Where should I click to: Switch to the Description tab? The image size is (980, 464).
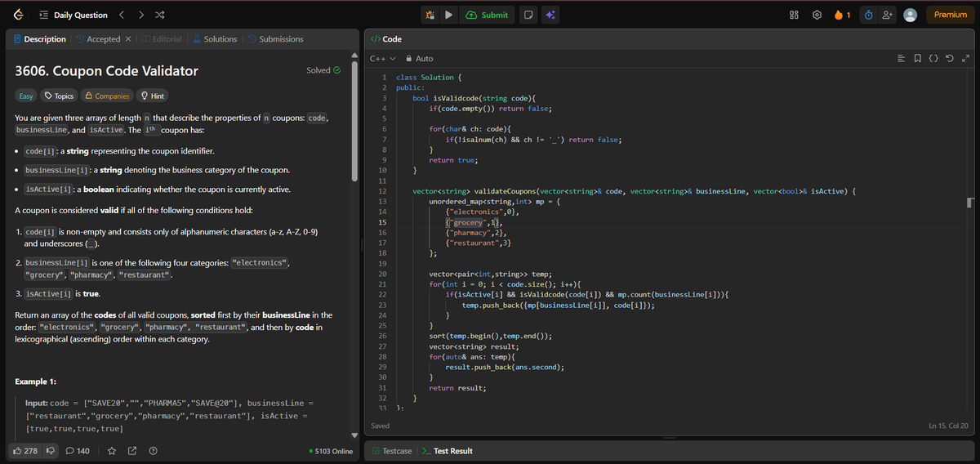(x=39, y=39)
